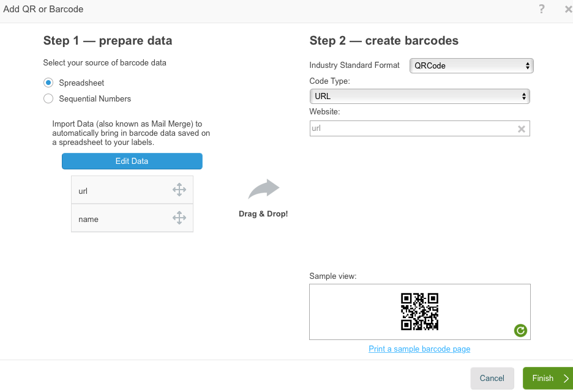Click the move handle on url field
The image size is (573, 392).
click(x=179, y=190)
